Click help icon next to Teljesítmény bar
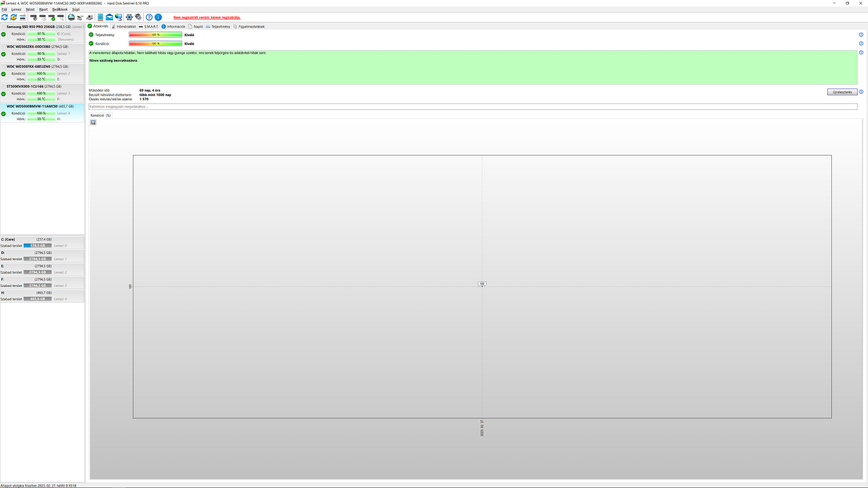Image resolution: width=868 pixels, height=488 pixels. click(x=861, y=35)
